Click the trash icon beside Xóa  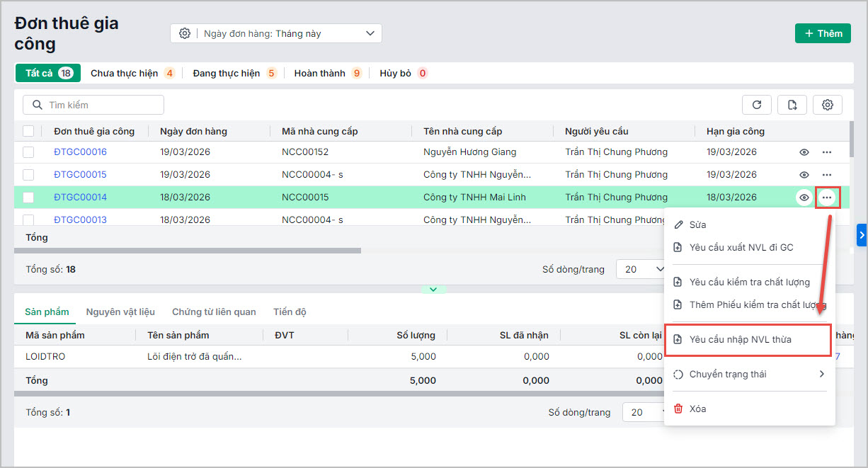tap(678, 409)
